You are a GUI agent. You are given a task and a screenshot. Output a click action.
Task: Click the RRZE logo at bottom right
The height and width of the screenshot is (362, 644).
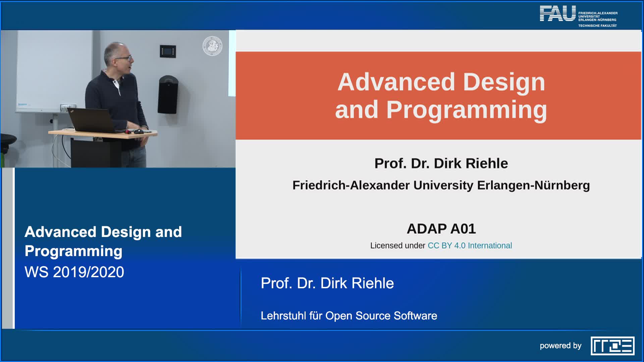612,346
